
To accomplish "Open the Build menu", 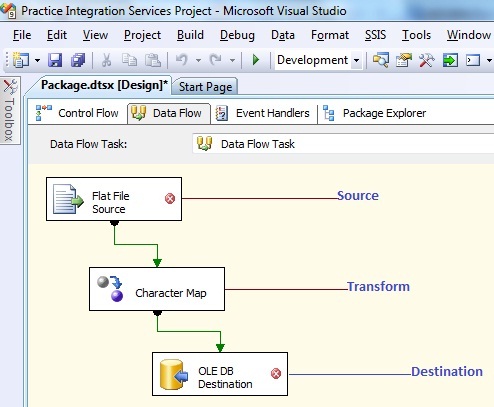I will pyautogui.click(x=190, y=35).
